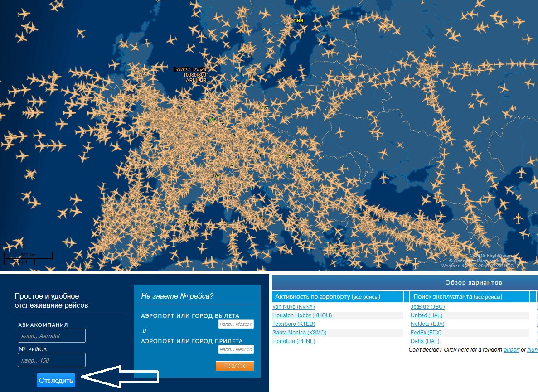Click the BAW771 A320 flight label
The width and height of the screenshot is (538, 392).
click(x=189, y=70)
